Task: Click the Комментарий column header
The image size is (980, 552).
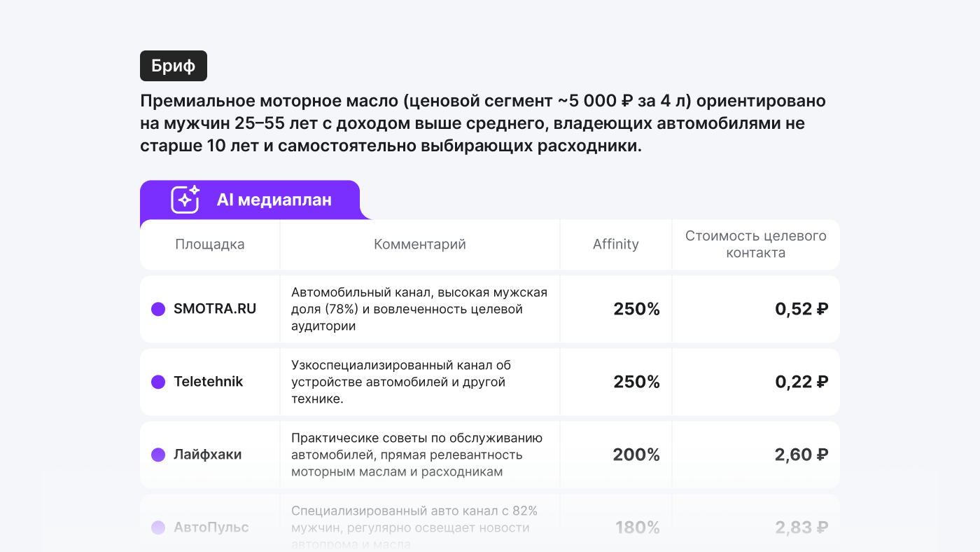Action: tap(420, 244)
